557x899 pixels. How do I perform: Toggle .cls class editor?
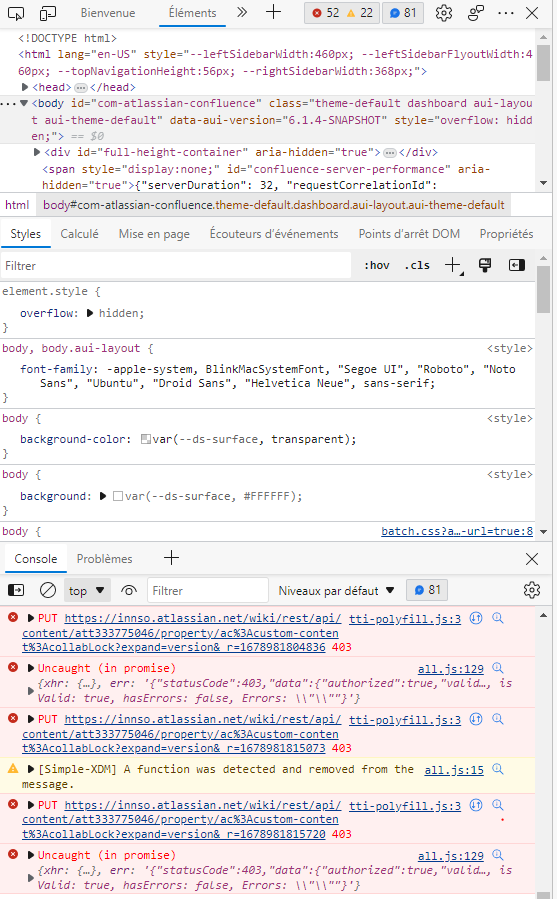click(x=417, y=265)
